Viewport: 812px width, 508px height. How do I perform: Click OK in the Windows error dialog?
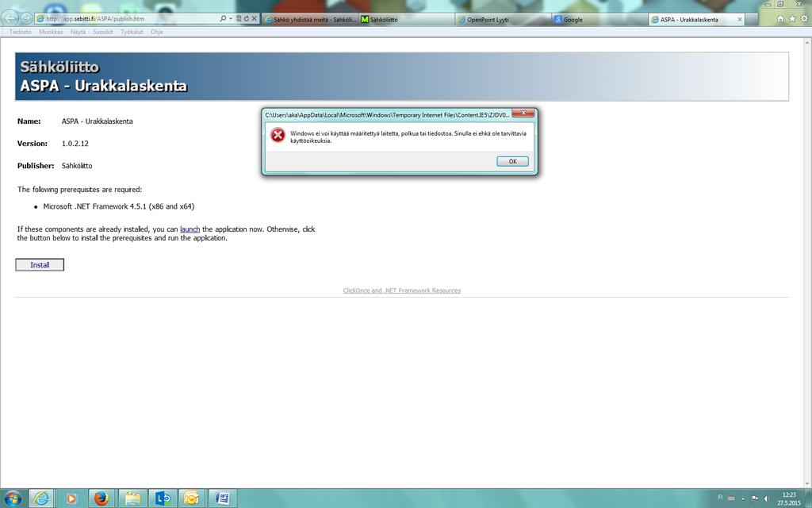click(x=513, y=161)
